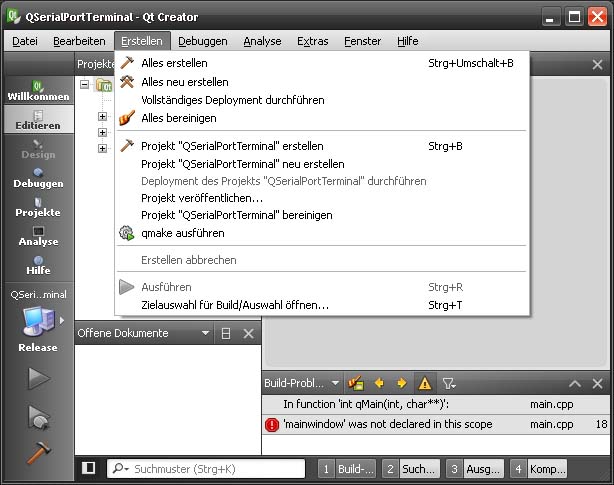Open the Ausgabe output pane button

pos(475,468)
